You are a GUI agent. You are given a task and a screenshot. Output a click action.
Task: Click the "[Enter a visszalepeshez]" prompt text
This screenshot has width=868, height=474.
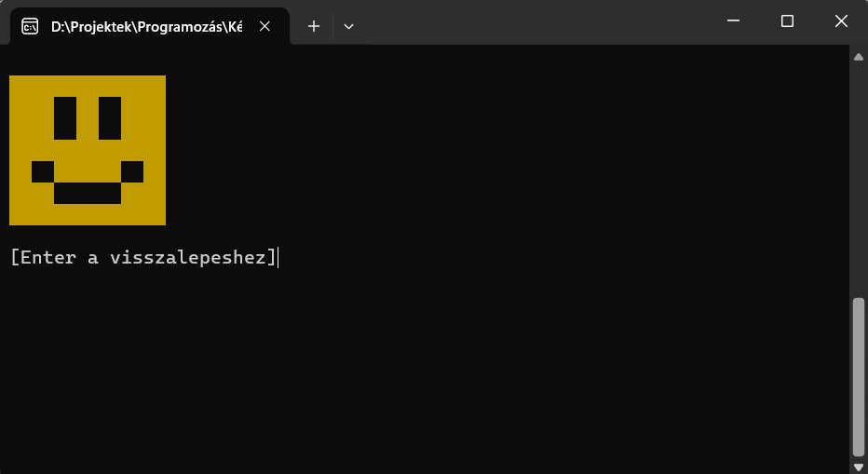[x=142, y=258]
